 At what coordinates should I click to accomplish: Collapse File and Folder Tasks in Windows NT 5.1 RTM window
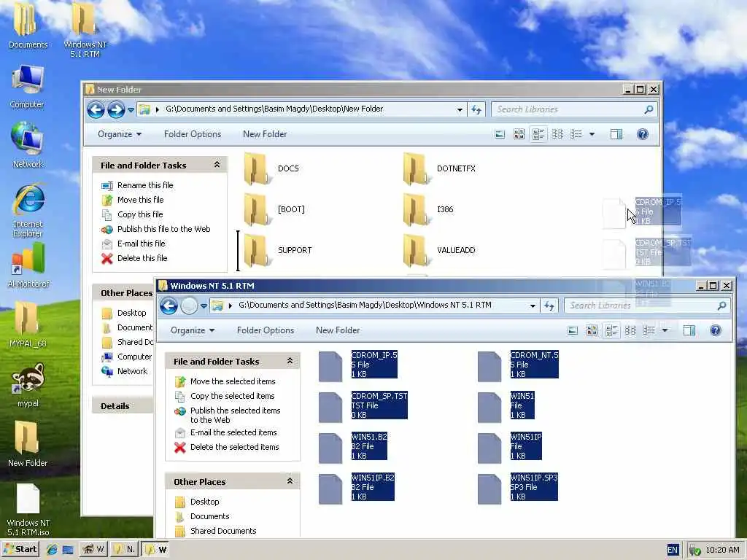pos(290,361)
